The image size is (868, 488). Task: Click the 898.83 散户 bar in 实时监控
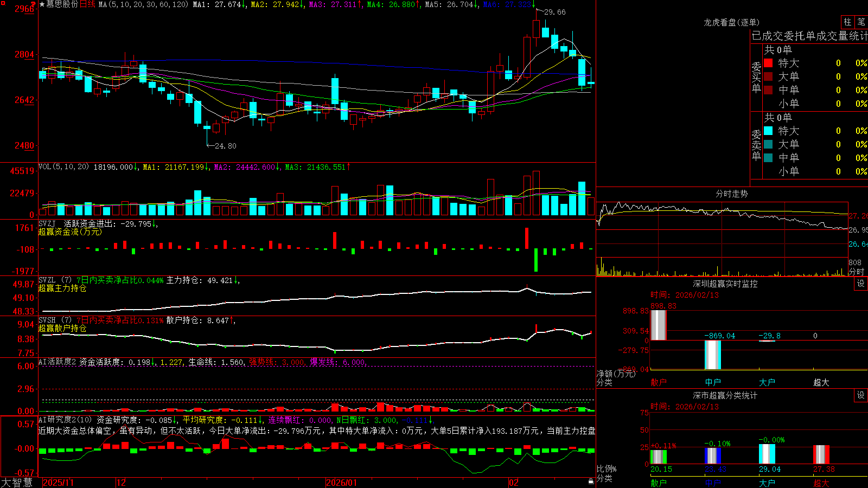pyautogui.click(x=659, y=325)
